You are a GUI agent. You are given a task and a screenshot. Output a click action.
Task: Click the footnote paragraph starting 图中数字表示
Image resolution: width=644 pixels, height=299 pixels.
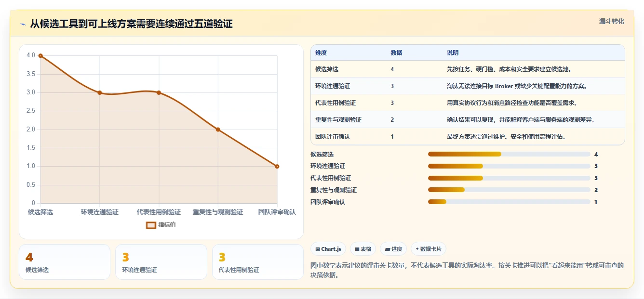point(468,271)
